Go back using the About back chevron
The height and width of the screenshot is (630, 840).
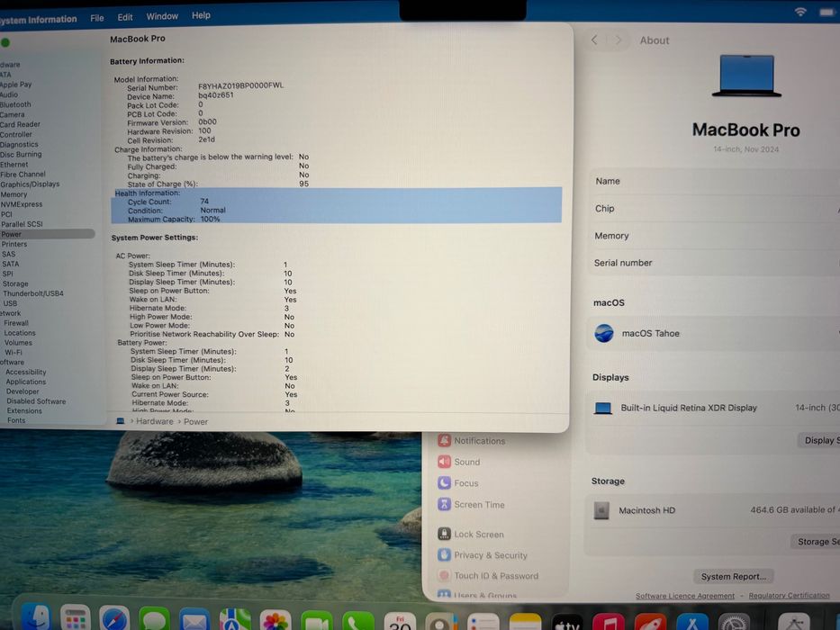pos(594,40)
